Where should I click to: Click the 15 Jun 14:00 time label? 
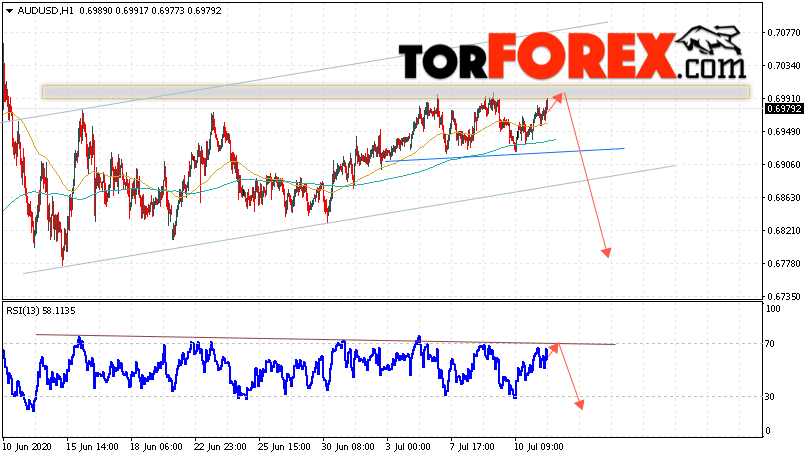click(x=92, y=447)
